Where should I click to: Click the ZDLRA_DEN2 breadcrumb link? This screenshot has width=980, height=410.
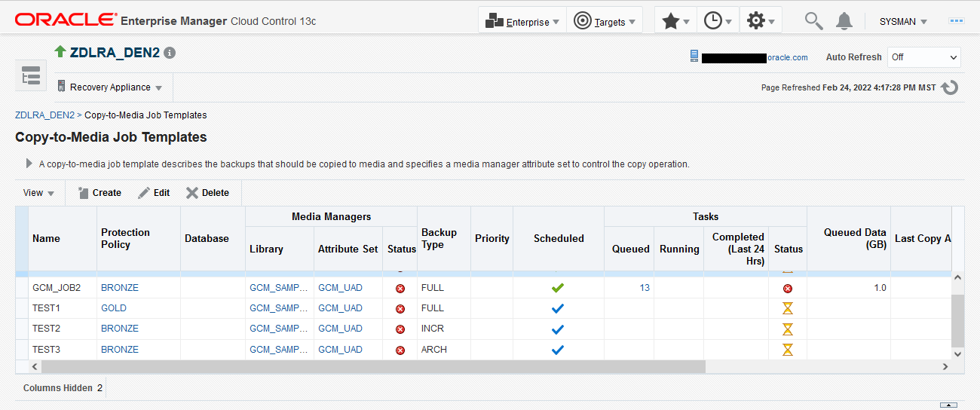pos(44,115)
